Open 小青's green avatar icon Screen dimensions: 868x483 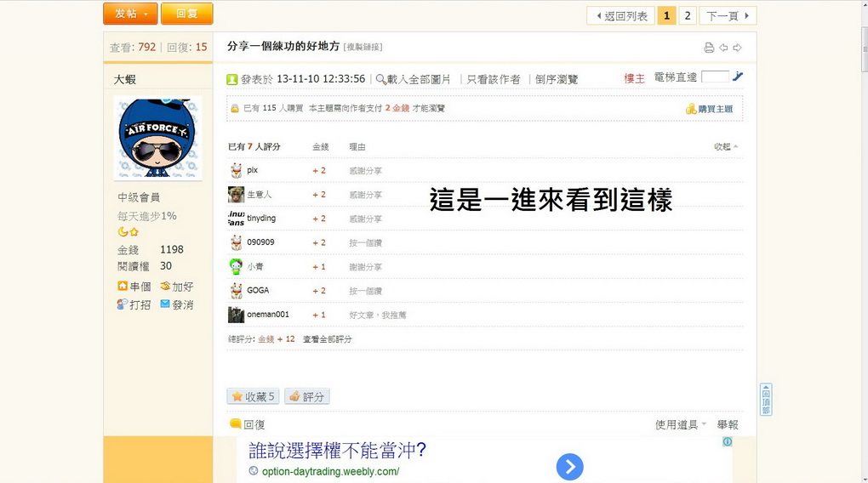[237, 267]
